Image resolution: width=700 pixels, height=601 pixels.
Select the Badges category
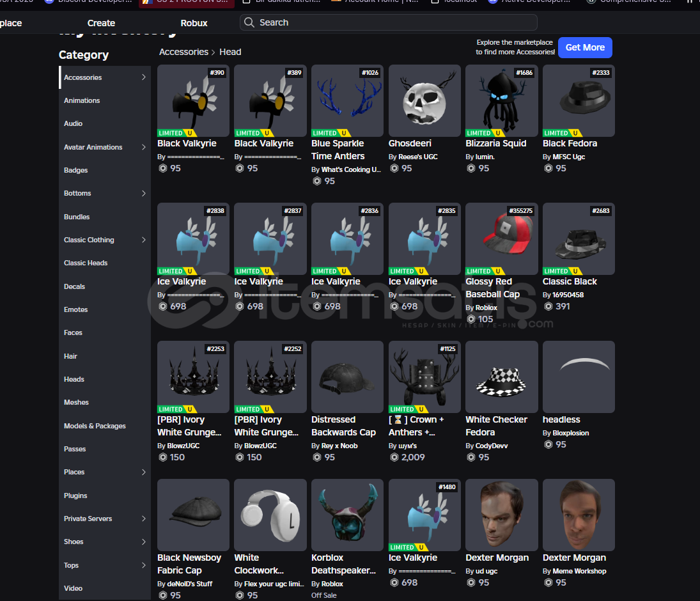[x=104, y=170]
